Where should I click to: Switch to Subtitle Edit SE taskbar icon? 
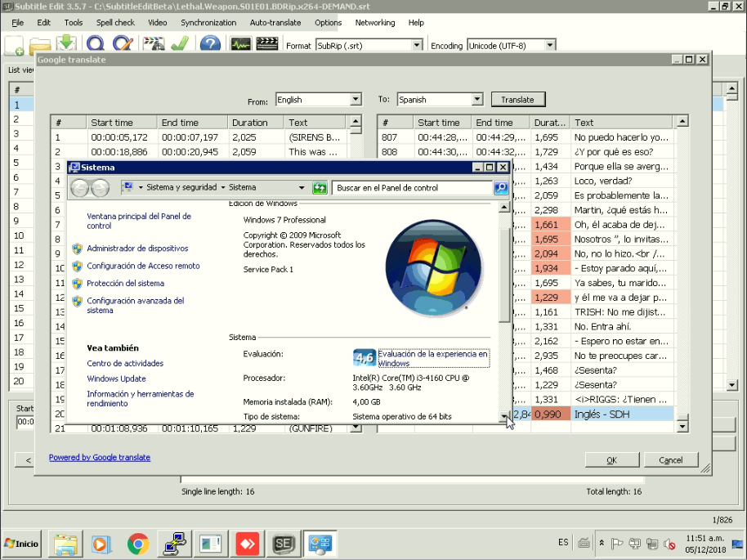coord(283,544)
